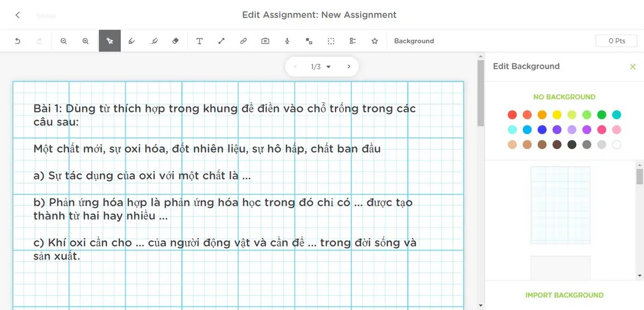
Task: Click the zoom in magnifier
Action: tap(86, 41)
